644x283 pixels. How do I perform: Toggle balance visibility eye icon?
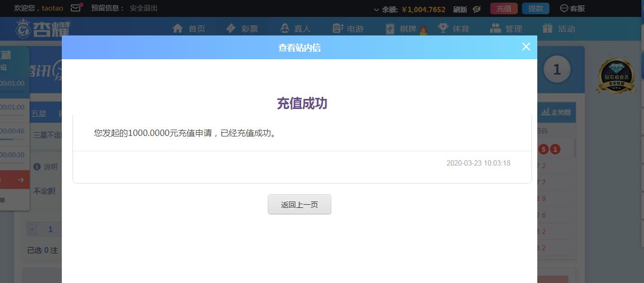click(x=477, y=9)
